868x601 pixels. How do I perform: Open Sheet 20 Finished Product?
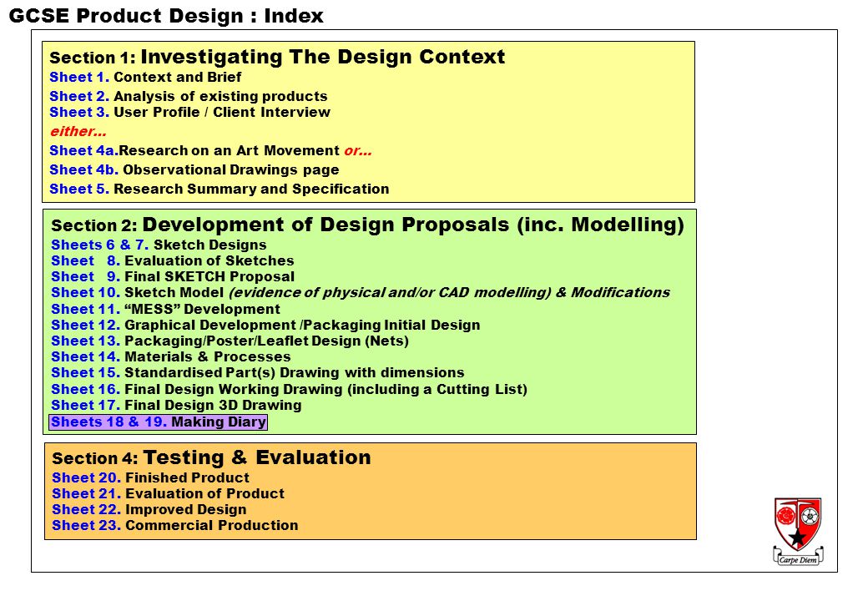coord(150,477)
